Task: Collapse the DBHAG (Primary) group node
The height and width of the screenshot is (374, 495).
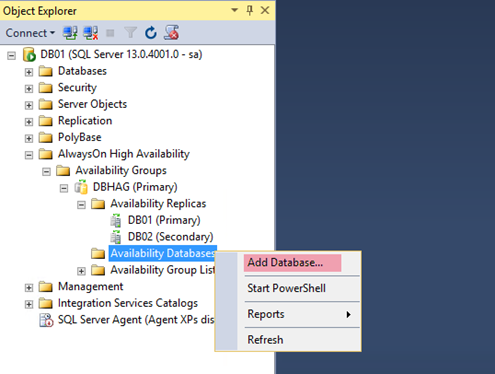Action: pyautogui.click(x=64, y=188)
